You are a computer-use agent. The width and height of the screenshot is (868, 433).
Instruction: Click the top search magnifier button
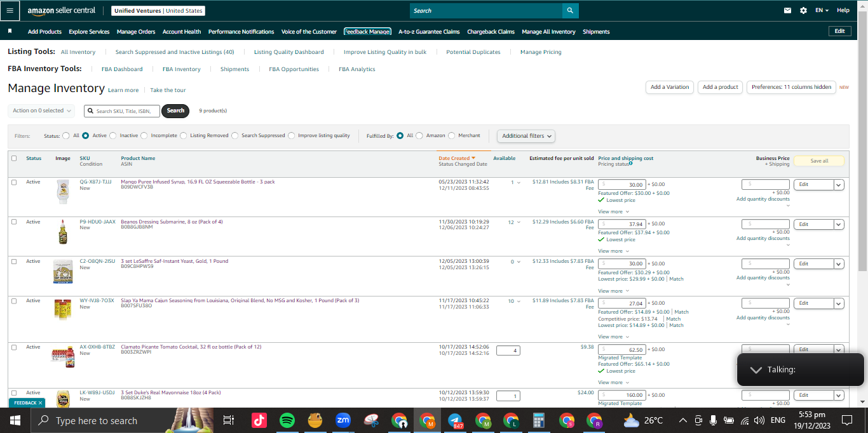click(570, 10)
